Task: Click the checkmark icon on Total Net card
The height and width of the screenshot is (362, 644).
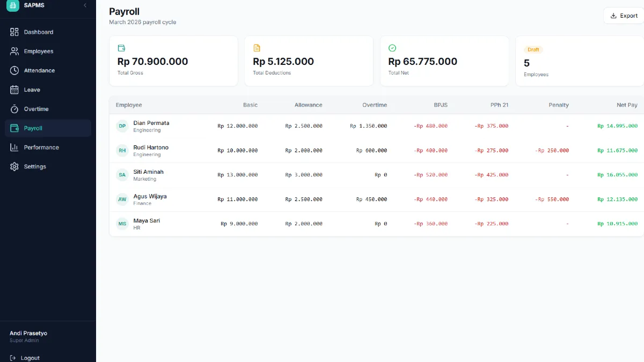Action: (392, 48)
